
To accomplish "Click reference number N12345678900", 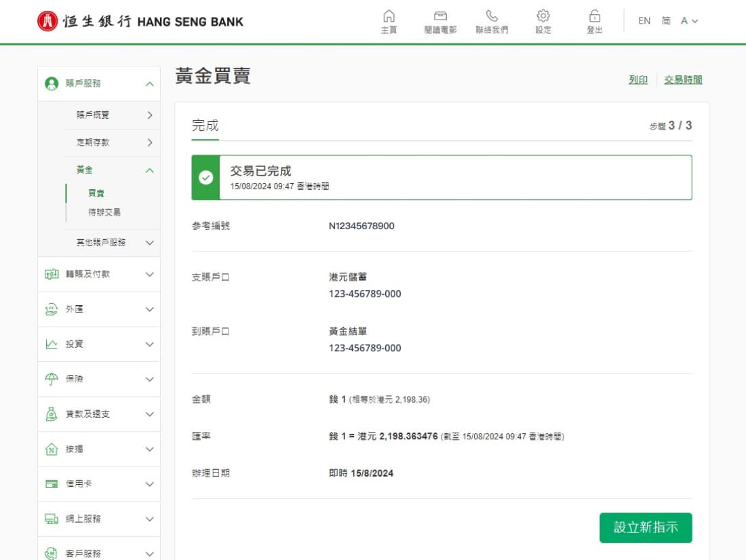I will click(x=361, y=226).
